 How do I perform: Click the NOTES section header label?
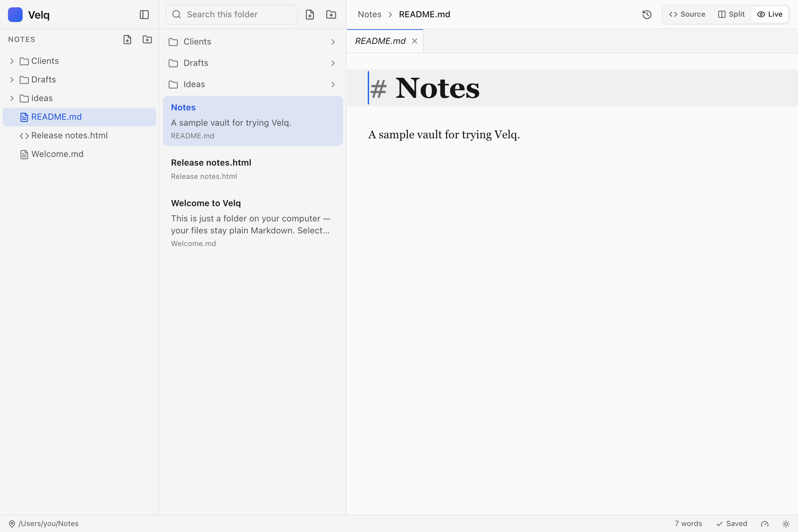[22, 39]
